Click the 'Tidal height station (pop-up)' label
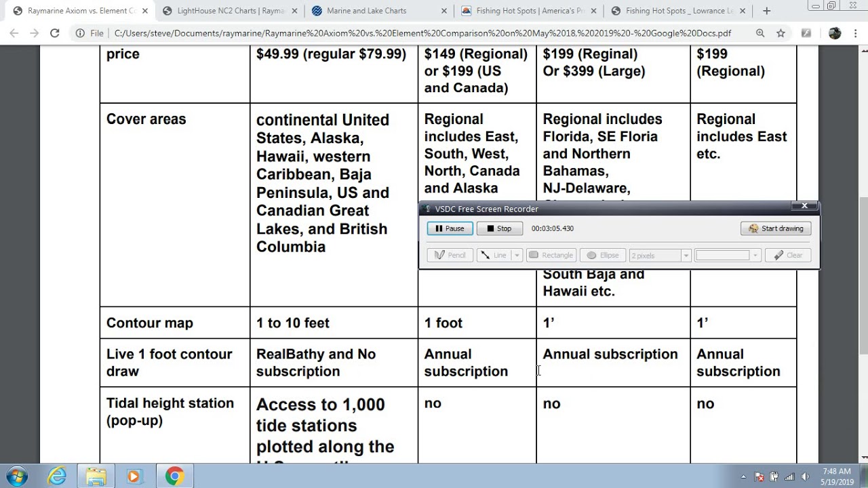Image resolution: width=868 pixels, height=488 pixels. pos(170,411)
